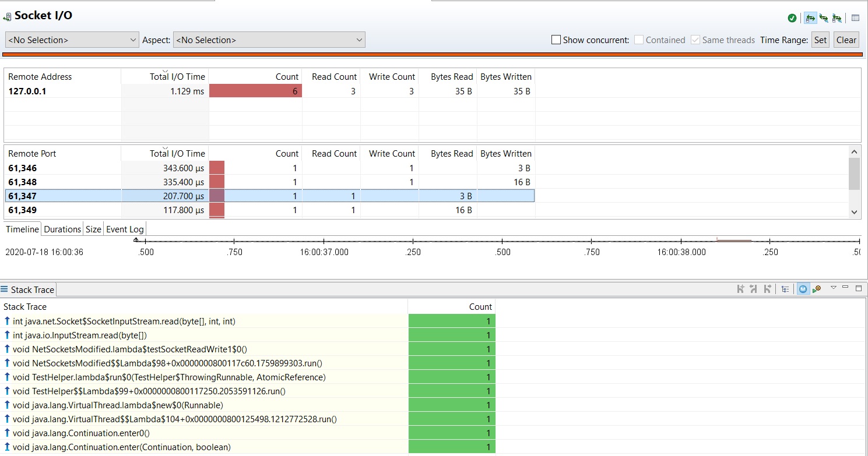Screen dimensions: 868x456
Task: Open the table settings icon beside toolbar arrows
Action: [x=855, y=18]
